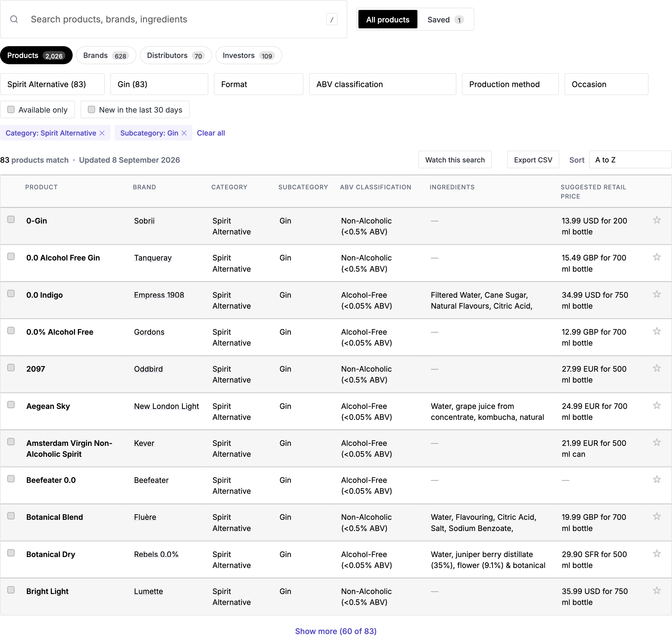Check the Beefeater 0.0 row checkbox

tap(11, 479)
